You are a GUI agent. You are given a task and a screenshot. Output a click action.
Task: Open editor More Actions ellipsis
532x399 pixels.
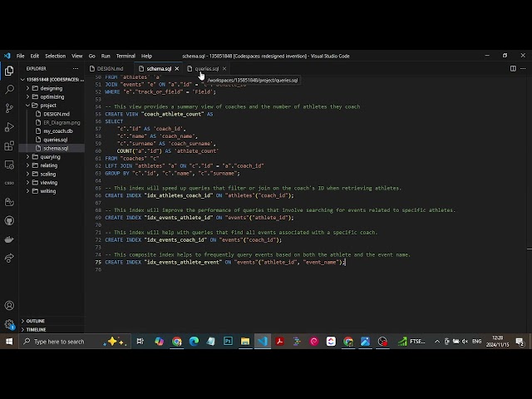[x=523, y=68]
